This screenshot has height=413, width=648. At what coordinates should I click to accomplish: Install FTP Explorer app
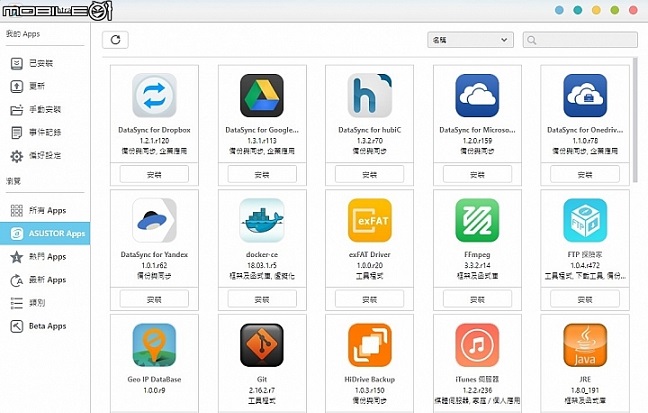pos(585,299)
